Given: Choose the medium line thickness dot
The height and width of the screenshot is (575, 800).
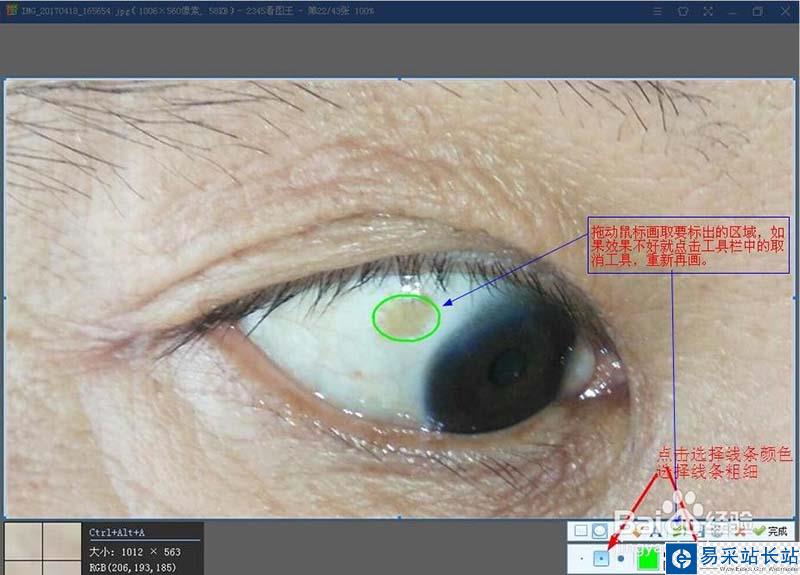Looking at the screenshot, I should click(x=601, y=559).
